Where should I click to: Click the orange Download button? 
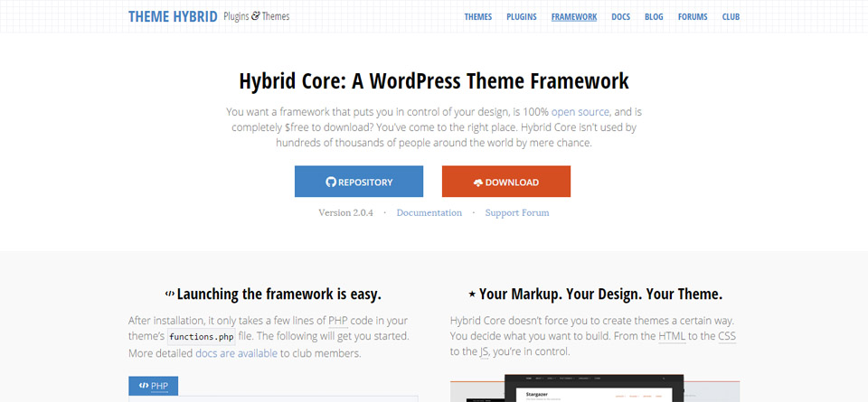[506, 182]
